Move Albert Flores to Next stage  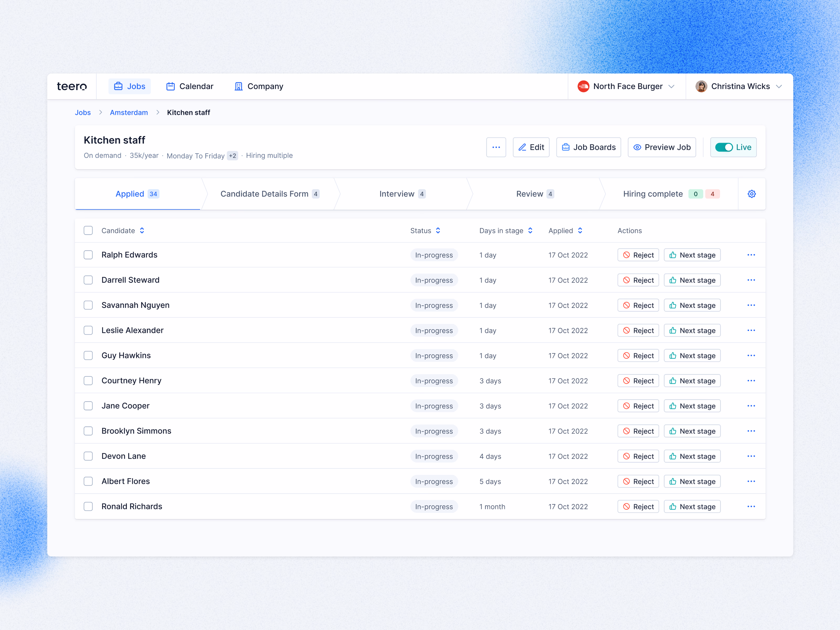tap(692, 481)
